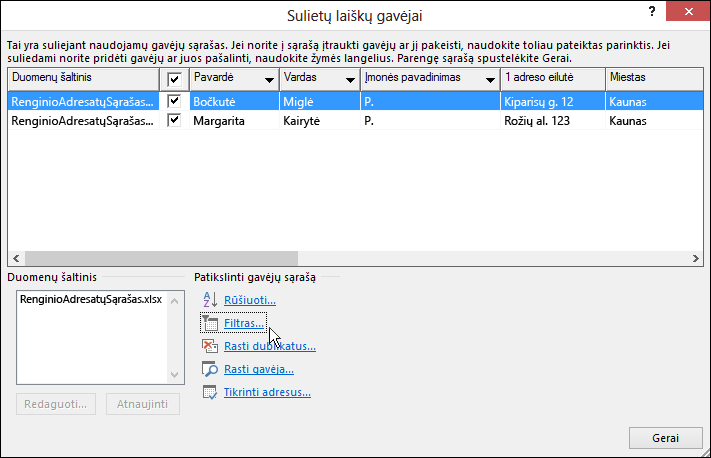Click the Rūšiuoti A-Z sort icon
The image size is (711, 458).
pyautogui.click(x=210, y=300)
